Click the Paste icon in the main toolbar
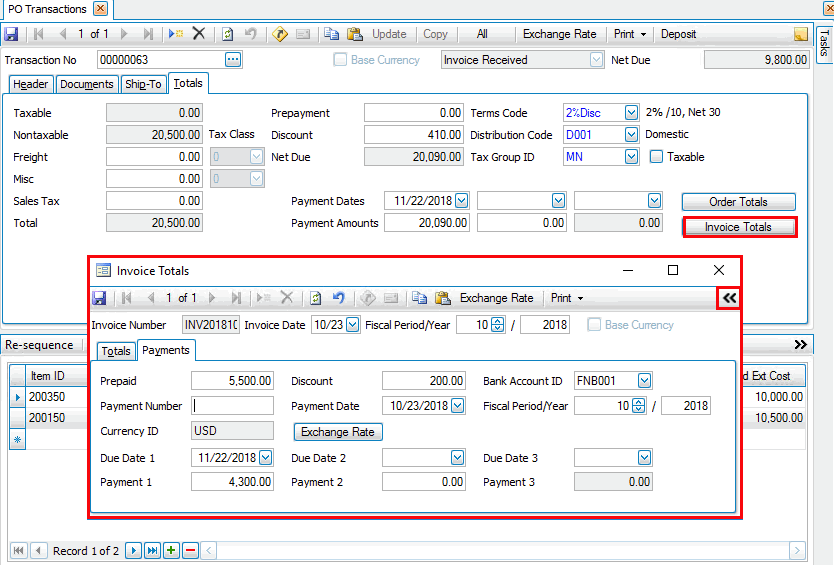Viewport: 834px width, 565px height. 354,34
